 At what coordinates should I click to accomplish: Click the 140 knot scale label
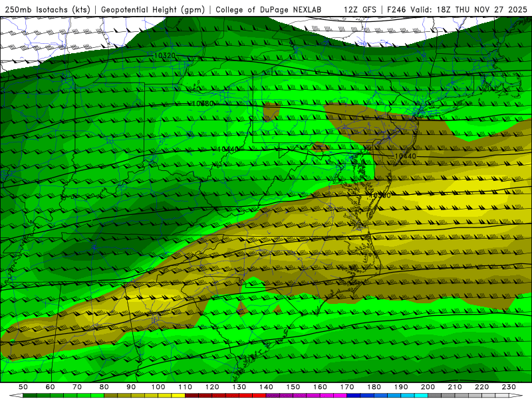tap(266, 387)
